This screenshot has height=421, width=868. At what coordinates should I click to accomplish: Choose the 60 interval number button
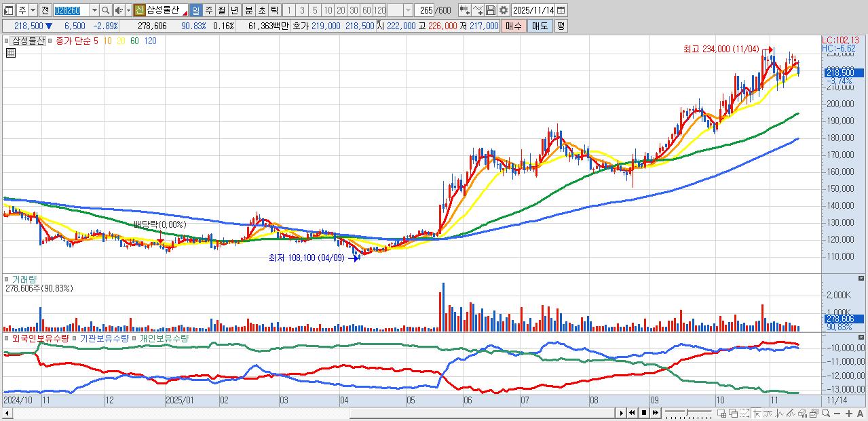coord(366,10)
